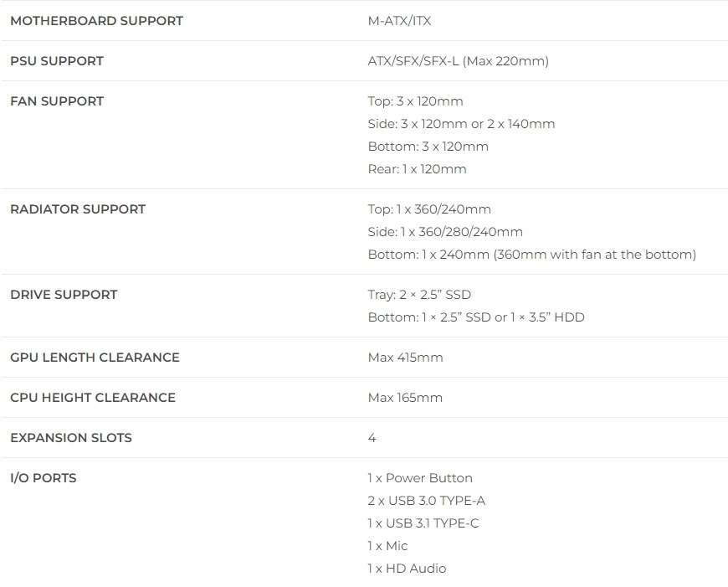Click the DRIVE SUPPORT label
This screenshot has width=728, height=587.
pyautogui.click(x=64, y=295)
